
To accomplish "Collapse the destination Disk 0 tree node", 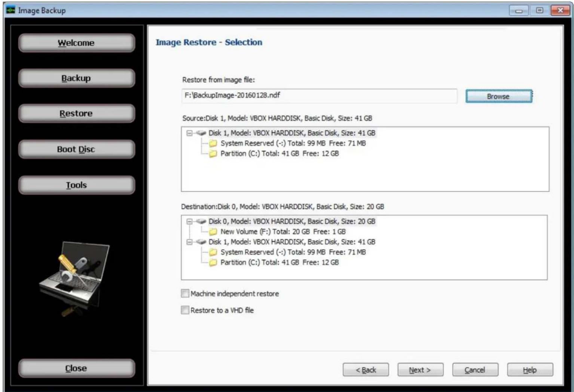I will click(x=189, y=221).
